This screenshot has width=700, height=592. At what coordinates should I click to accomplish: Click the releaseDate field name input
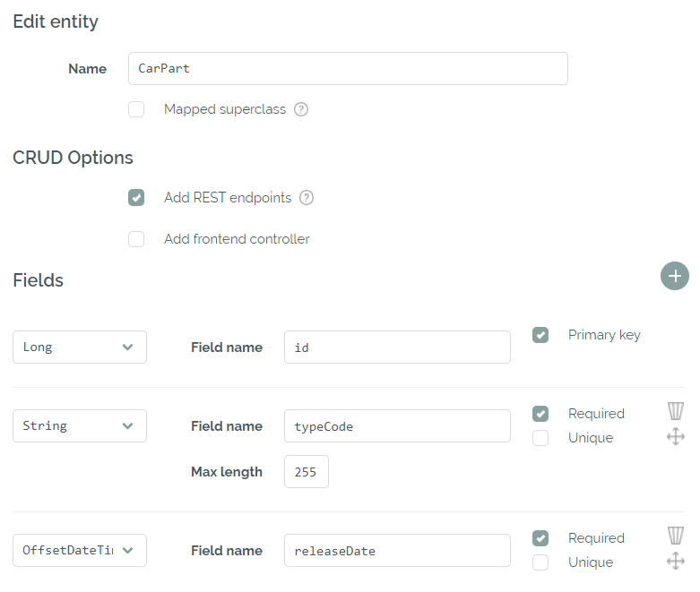coord(397,551)
